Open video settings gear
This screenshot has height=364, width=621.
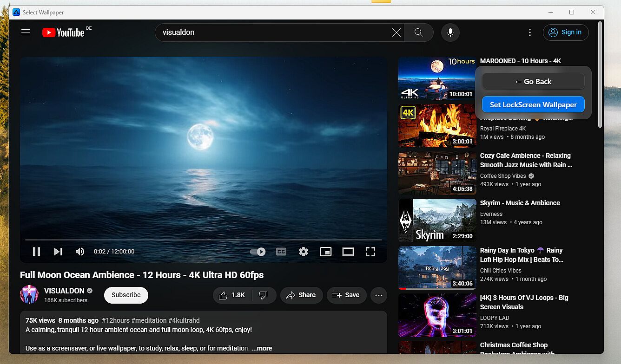point(304,252)
